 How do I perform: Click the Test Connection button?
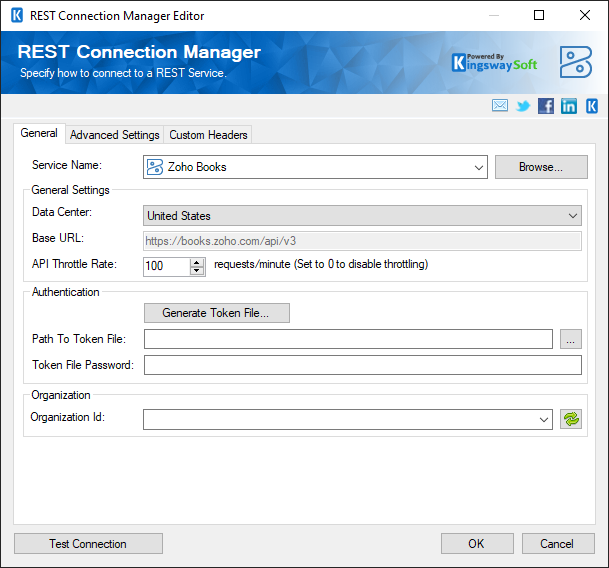click(88, 544)
